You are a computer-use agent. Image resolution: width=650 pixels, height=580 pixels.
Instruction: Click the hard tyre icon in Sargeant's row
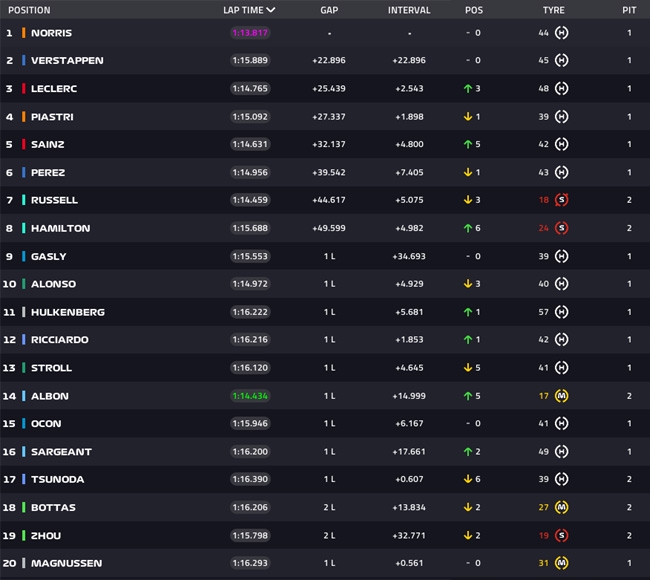point(561,451)
